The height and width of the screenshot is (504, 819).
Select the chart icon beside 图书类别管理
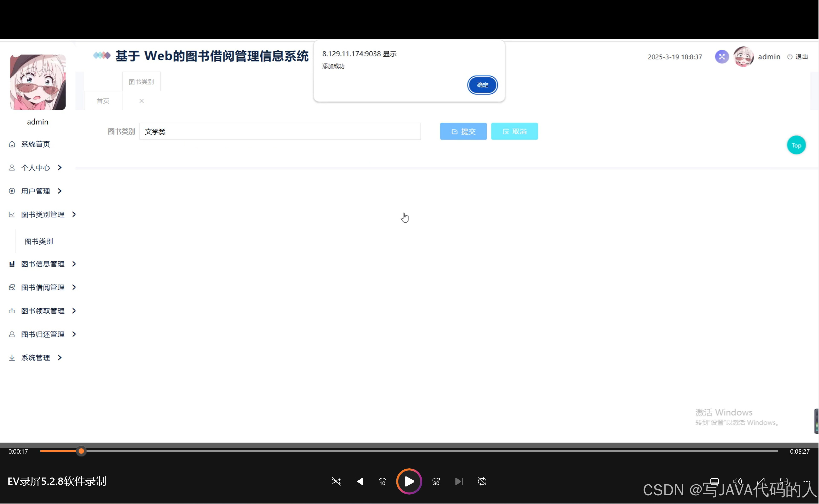pos(12,214)
